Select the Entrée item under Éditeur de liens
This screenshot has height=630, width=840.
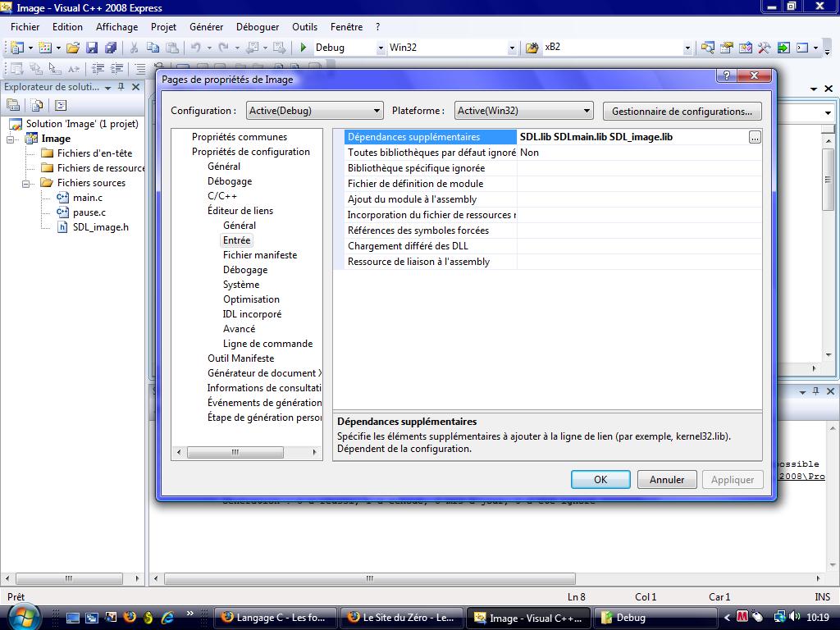(237, 240)
